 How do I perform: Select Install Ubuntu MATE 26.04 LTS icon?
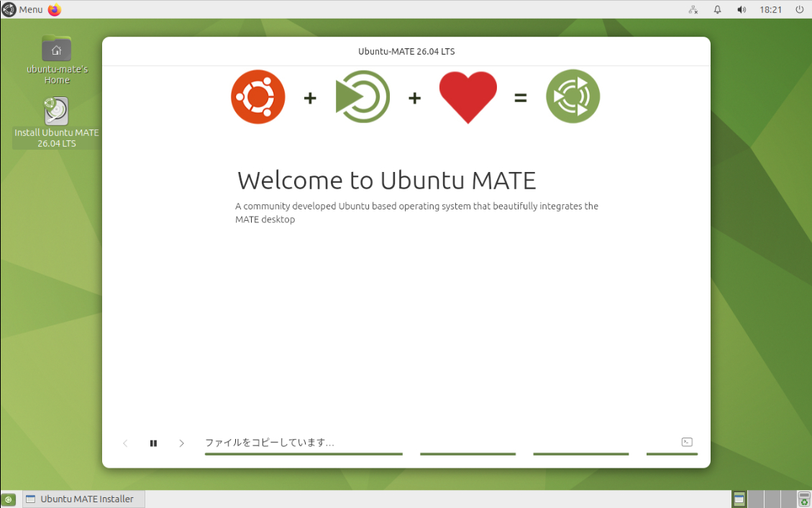(x=56, y=112)
